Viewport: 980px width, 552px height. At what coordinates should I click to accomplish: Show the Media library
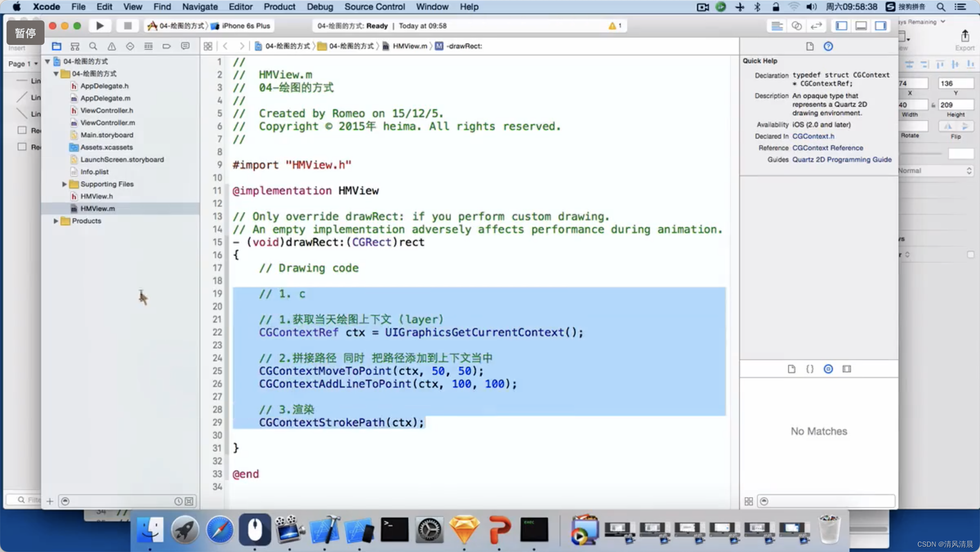847,369
